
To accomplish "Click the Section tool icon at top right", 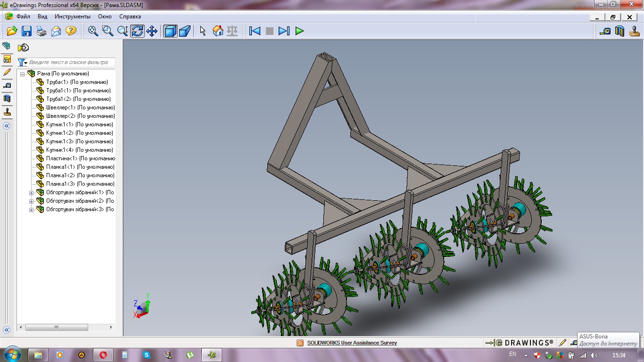I will [619, 31].
